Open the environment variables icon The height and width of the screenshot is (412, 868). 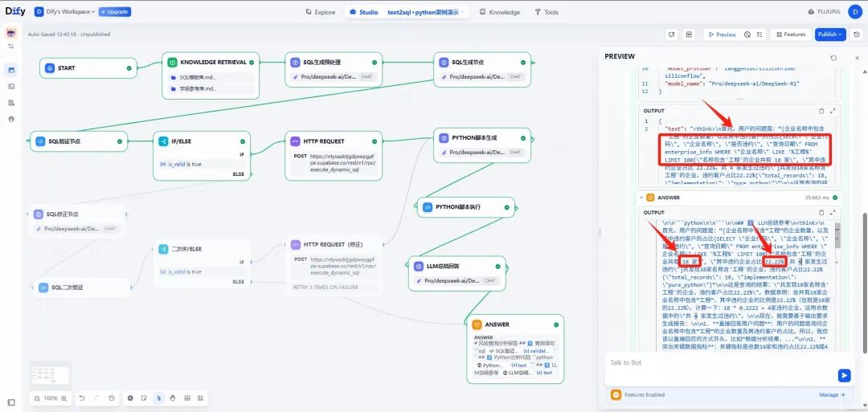pyautogui.click(x=690, y=35)
